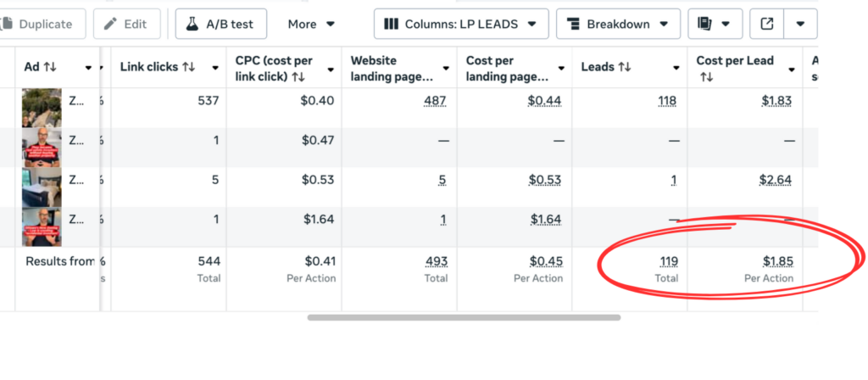The width and height of the screenshot is (868, 380).
Task: Open the reports icon dropdown
Action: 715,24
